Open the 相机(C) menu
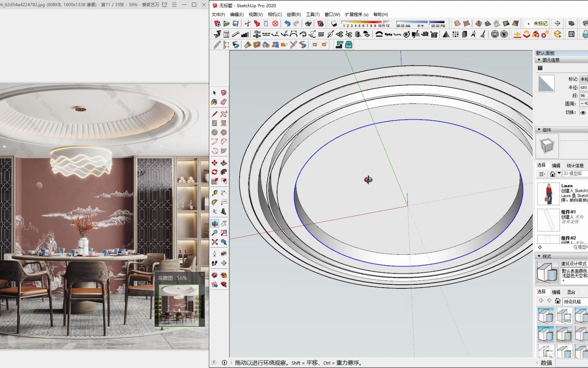 [x=275, y=14]
